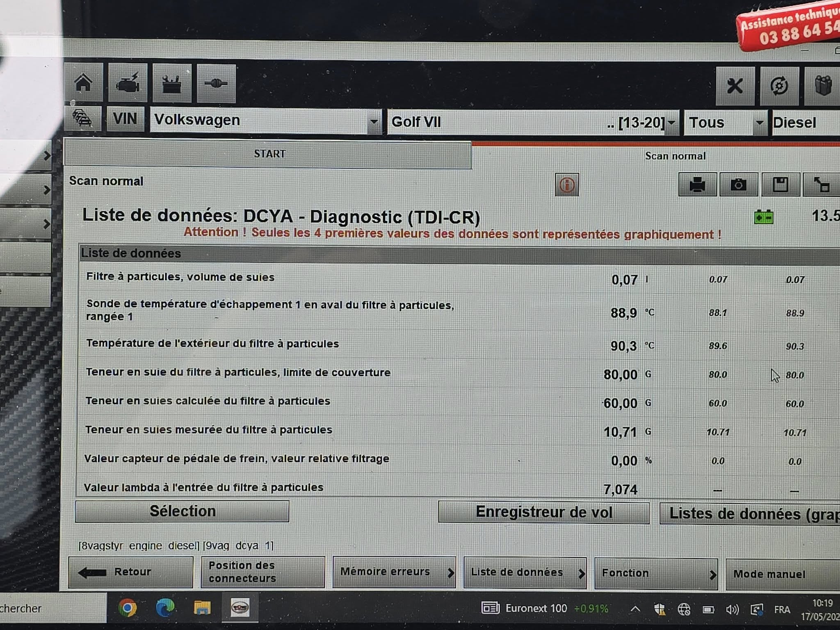Click the Retour back button
Image resolution: width=840 pixels, height=630 pixels.
point(130,572)
